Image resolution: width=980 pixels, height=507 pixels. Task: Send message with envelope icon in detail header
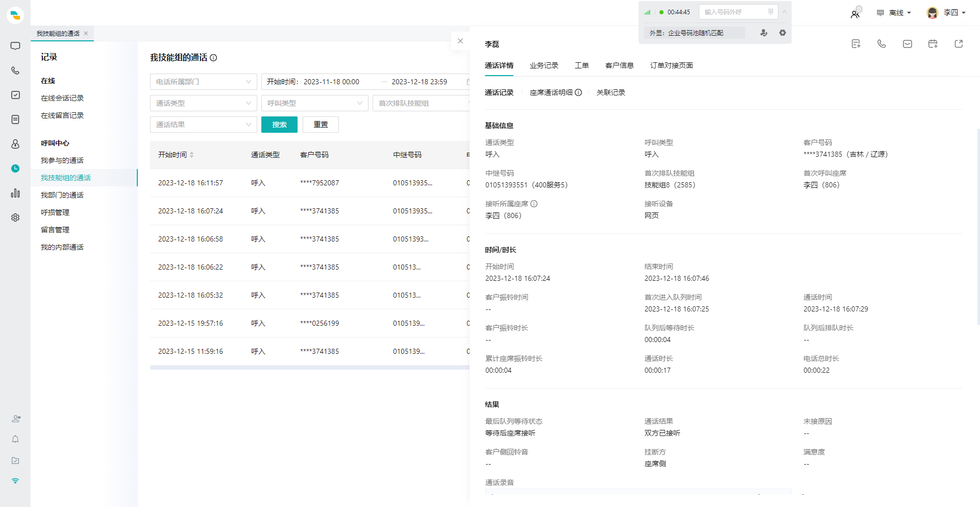click(908, 44)
